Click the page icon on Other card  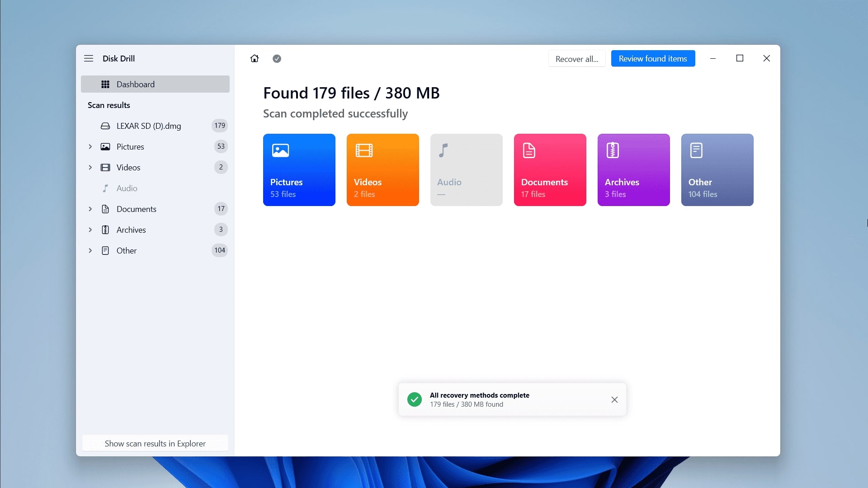click(x=696, y=150)
